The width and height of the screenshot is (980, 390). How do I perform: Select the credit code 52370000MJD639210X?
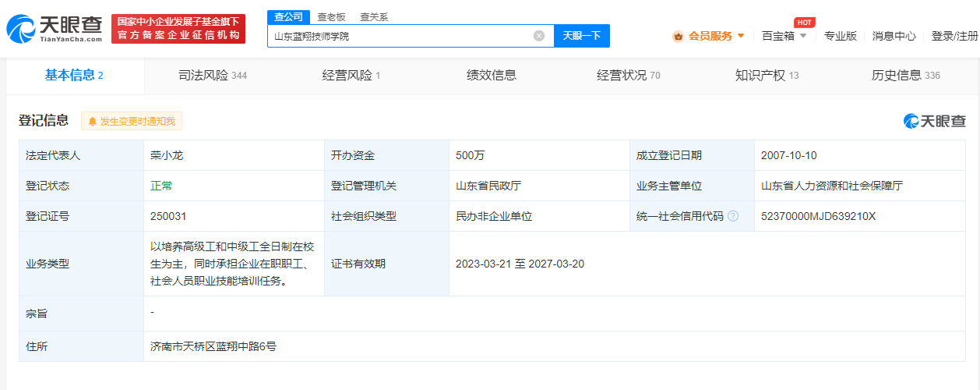click(819, 216)
